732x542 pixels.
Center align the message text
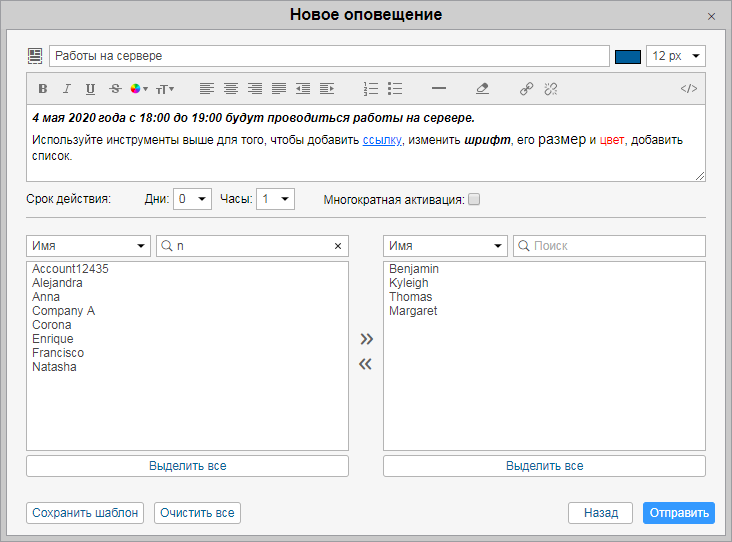(231, 89)
